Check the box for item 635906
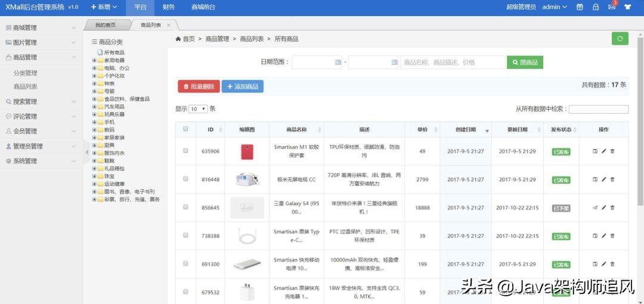 (185, 151)
